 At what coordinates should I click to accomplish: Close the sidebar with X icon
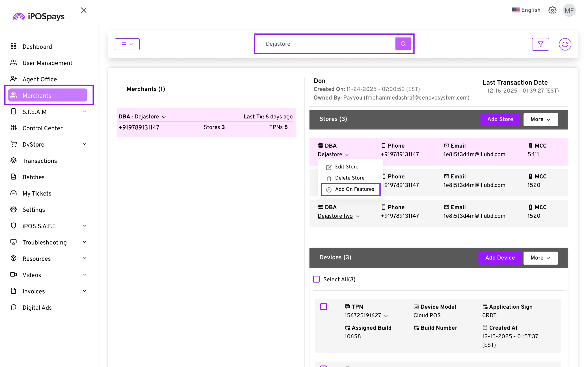84,10
